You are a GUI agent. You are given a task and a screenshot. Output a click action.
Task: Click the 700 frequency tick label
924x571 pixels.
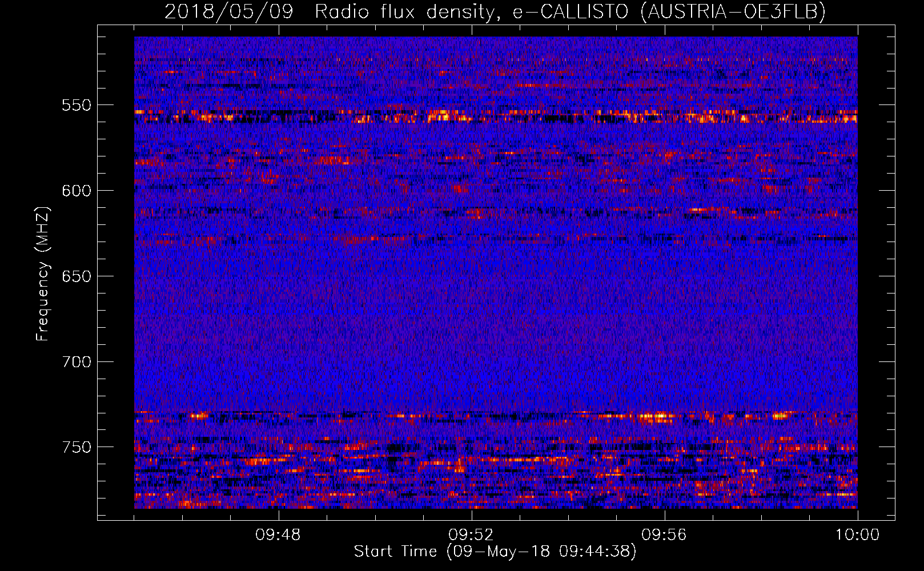(x=77, y=362)
